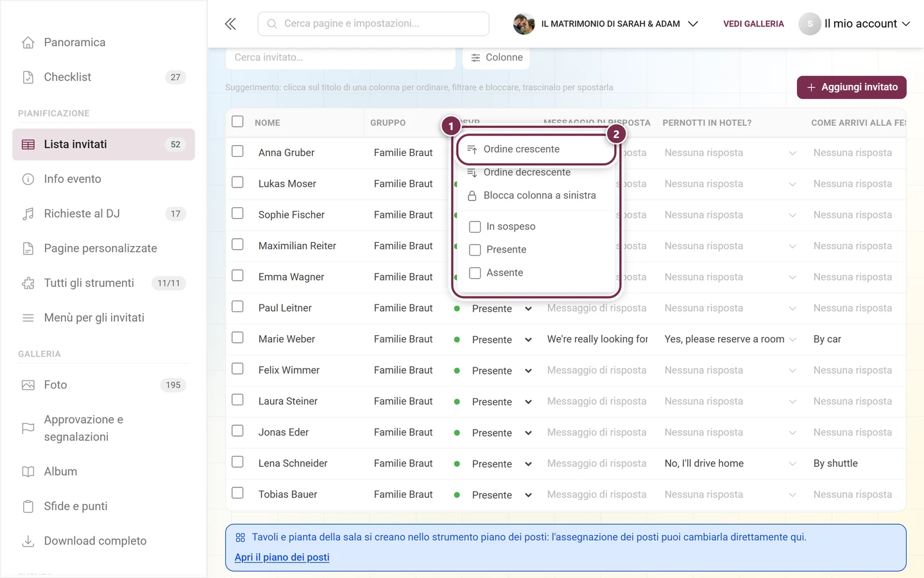Screen dimensions: 924x578
Task: Click the Lista invitati table icon
Action: (28, 144)
